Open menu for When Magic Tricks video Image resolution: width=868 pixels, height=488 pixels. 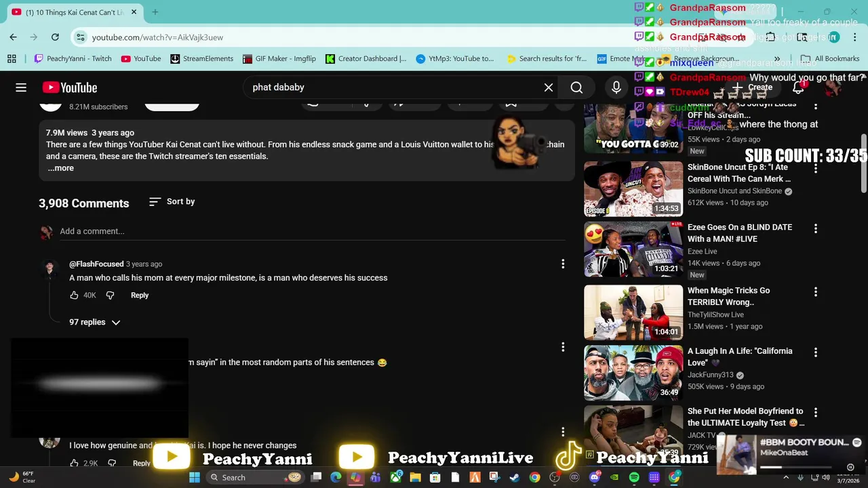click(816, 292)
